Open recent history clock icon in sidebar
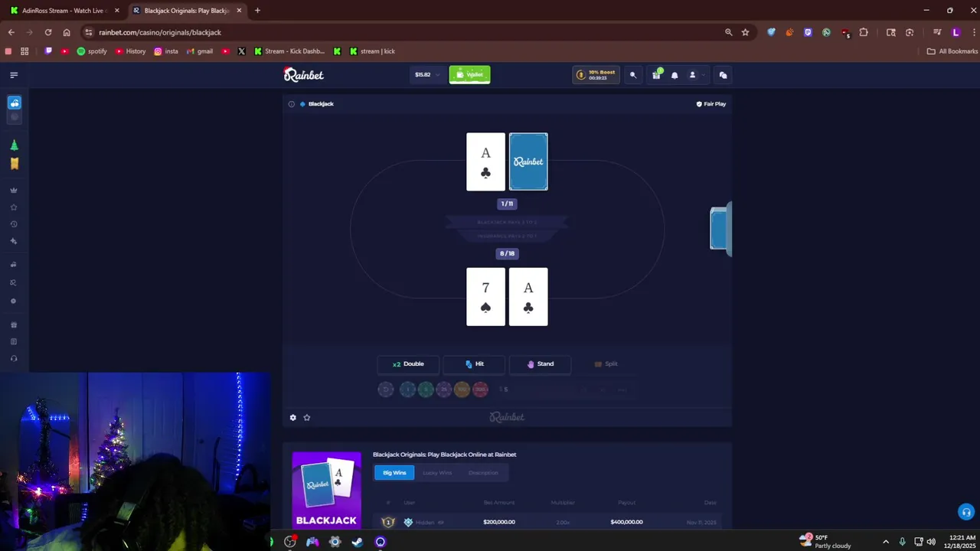The image size is (980, 551). [14, 224]
